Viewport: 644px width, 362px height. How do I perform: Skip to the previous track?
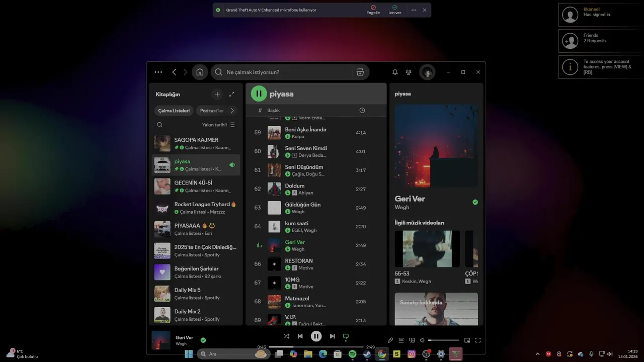(300, 336)
